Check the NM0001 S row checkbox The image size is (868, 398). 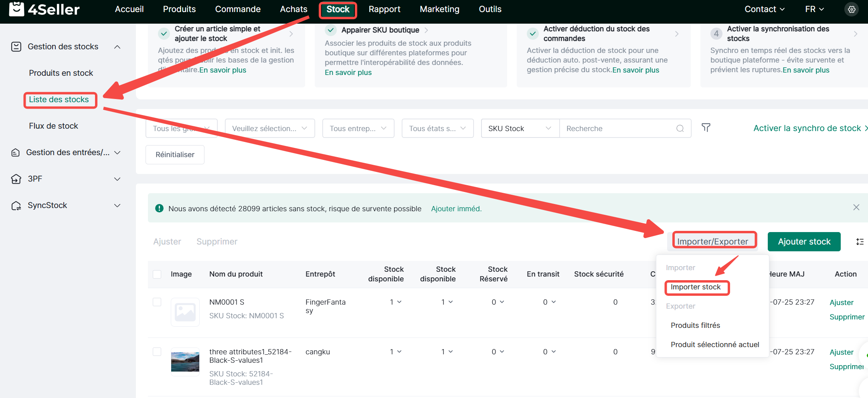157,302
